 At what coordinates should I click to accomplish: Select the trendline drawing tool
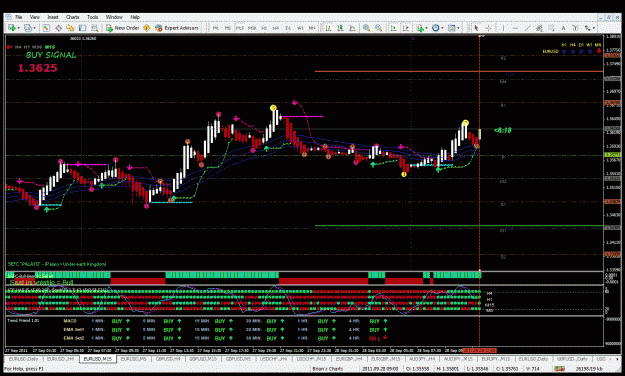coord(527,28)
